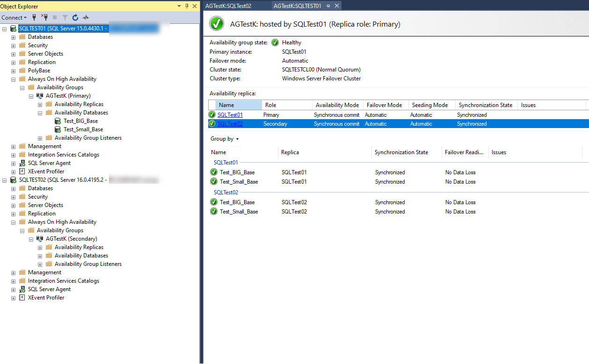Click the large green dashboard health check icon
This screenshot has height=364, width=589.
coord(217,23)
